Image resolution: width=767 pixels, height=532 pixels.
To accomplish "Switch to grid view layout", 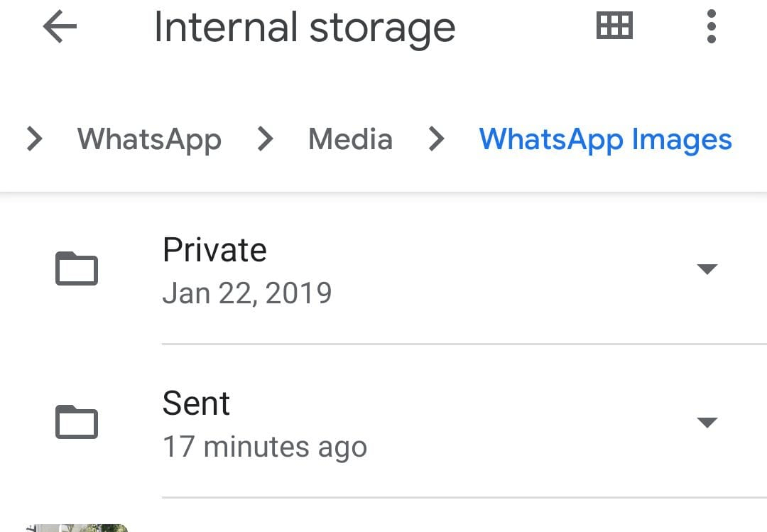I will tap(614, 26).
